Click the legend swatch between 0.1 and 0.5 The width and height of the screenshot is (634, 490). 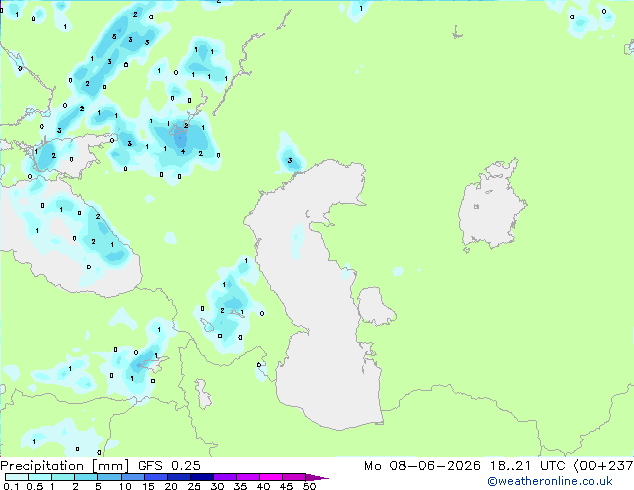pyautogui.click(x=17, y=477)
